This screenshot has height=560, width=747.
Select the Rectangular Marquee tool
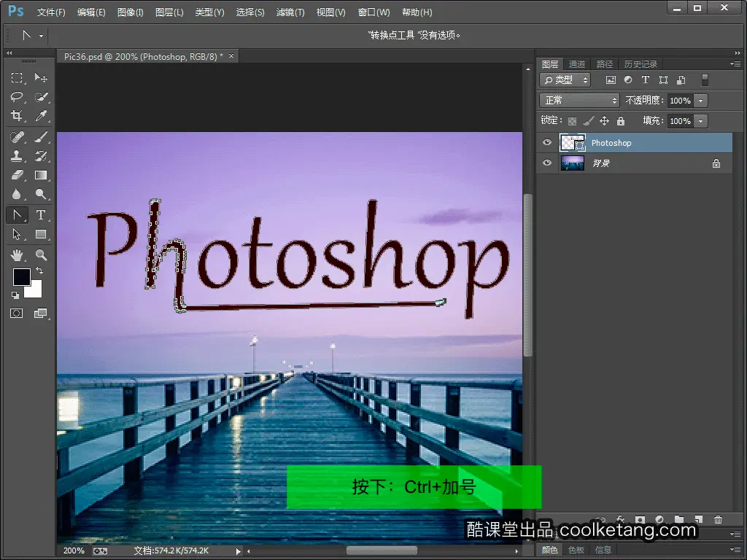(17, 77)
